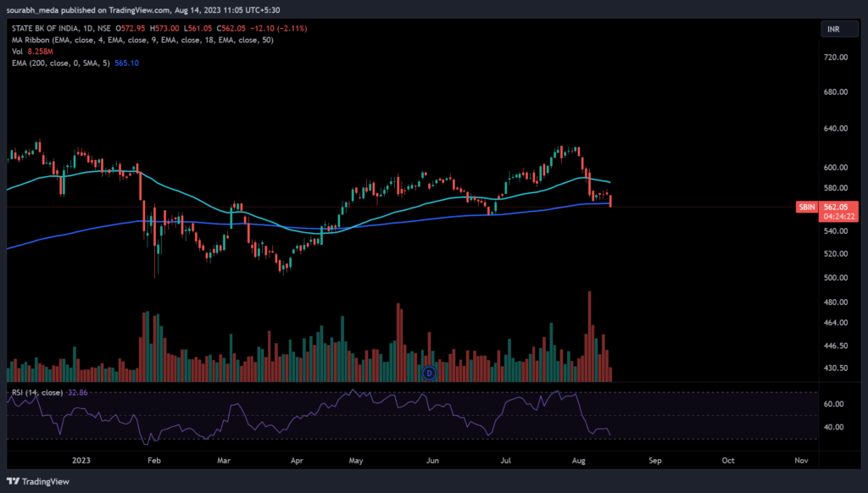Image resolution: width=868 pixels, height=493 pixels.
Task: Click the 680.00 price axis label
Action: click(x=835, y=91)
